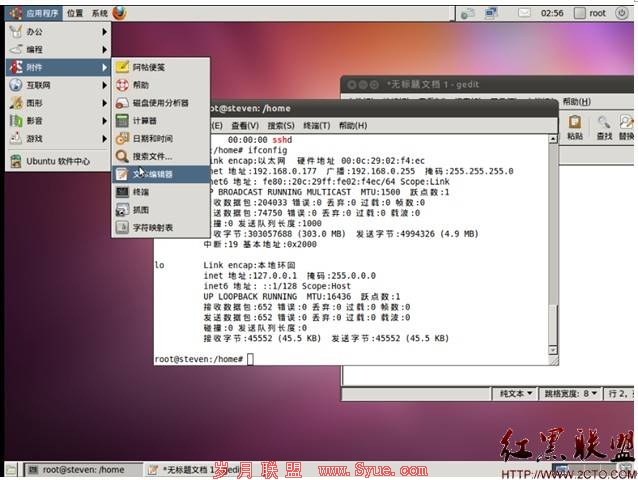The width and height of the screenshot is (638, 480).
Task: Click the power button icon
Action: click(x=621, y=13)
